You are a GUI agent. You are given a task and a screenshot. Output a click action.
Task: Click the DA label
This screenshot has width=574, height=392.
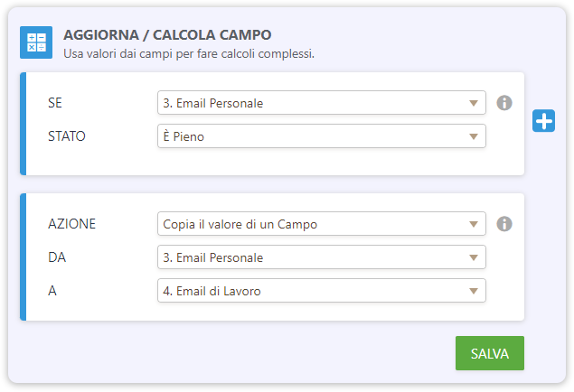tap(57, 257)
